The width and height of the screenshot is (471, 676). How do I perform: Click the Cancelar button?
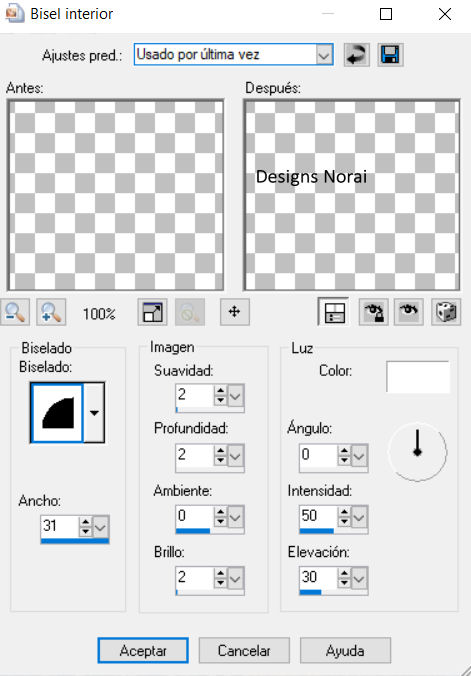(x=244, y=650)
